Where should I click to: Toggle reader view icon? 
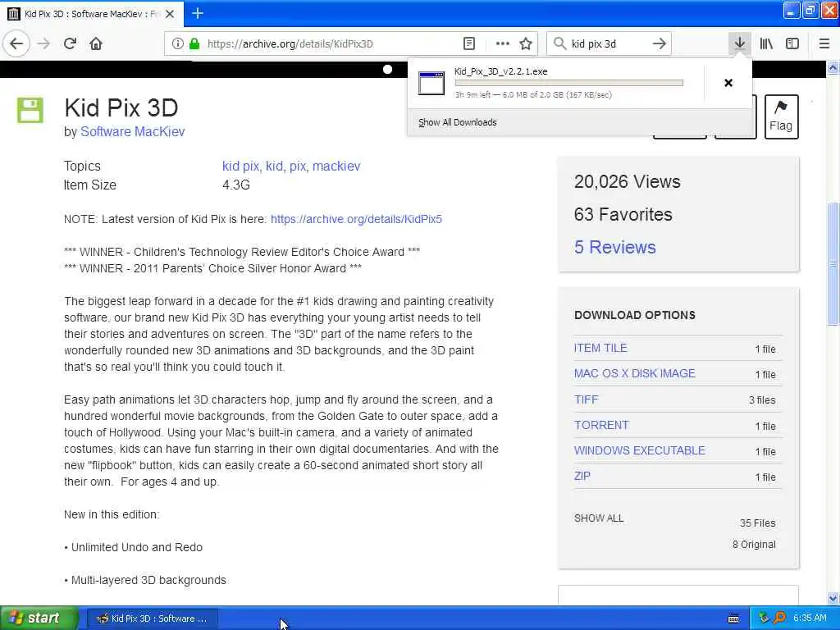(x=468, y=44)
